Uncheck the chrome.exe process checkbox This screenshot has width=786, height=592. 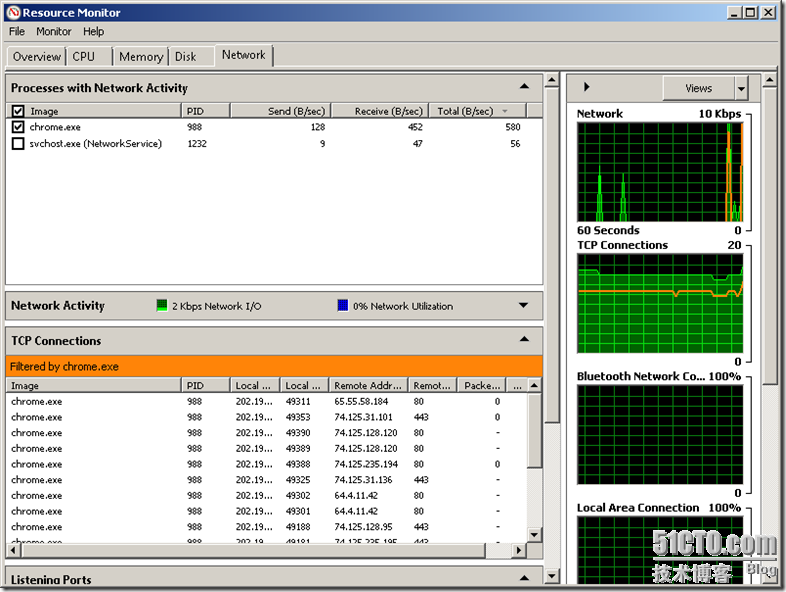[18, 127]
